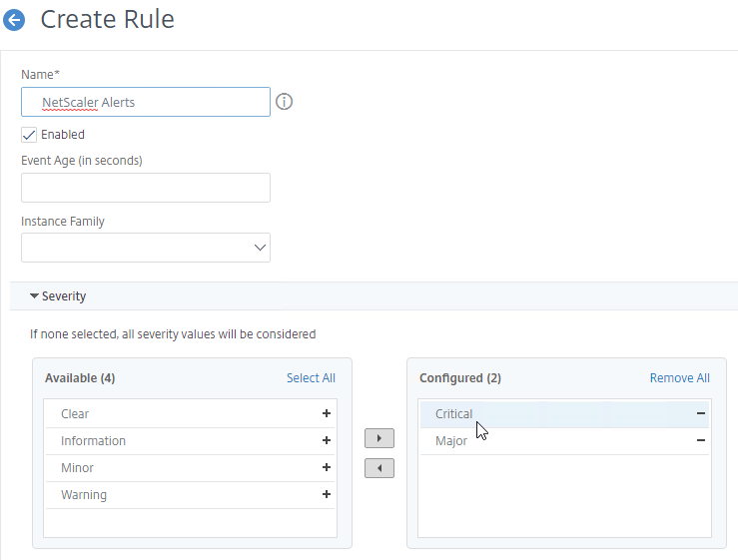Collapse the Severity section
Screen dimensions: 738x560
tap(57, 296)
